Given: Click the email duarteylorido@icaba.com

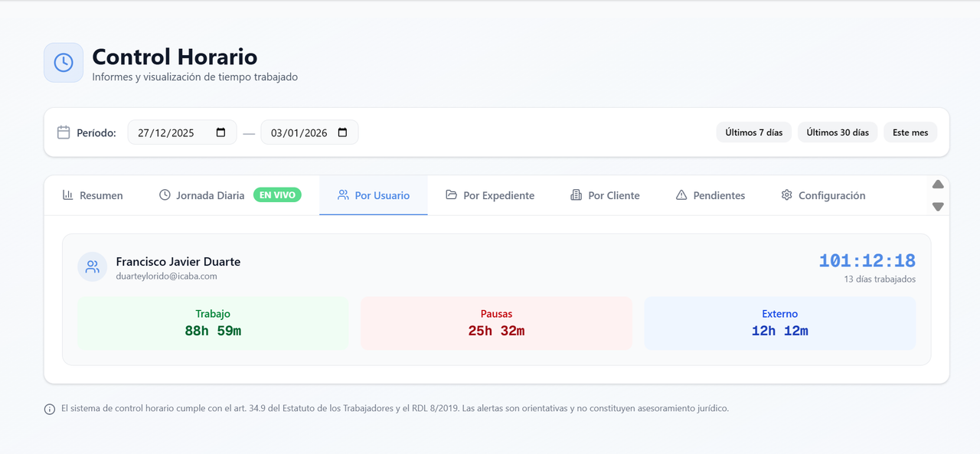Looking at the screenshot, I should [x=166, y=276].
